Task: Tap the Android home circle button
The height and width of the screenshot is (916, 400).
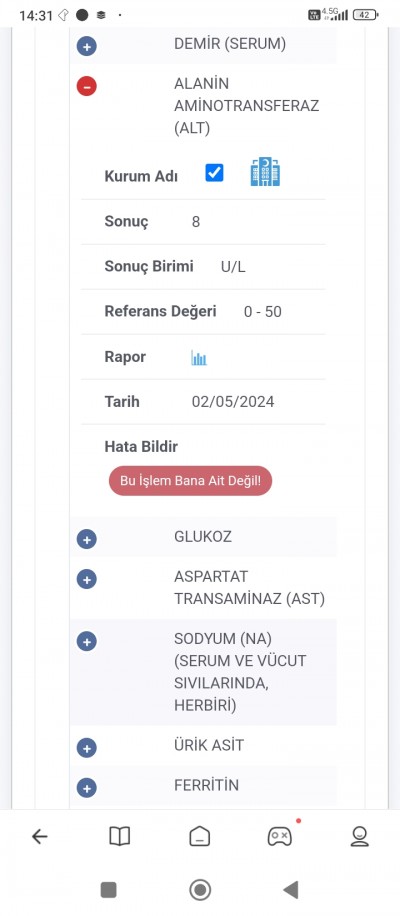Action: [200, 890]
